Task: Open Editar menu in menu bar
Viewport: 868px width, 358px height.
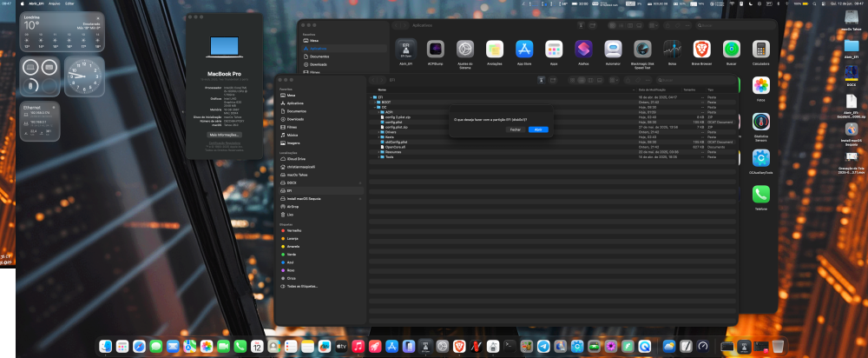Action: pos(69,3)
